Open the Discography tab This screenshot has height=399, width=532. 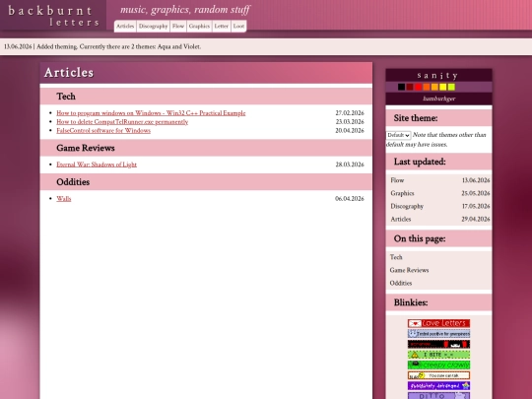tap(153, 27)
